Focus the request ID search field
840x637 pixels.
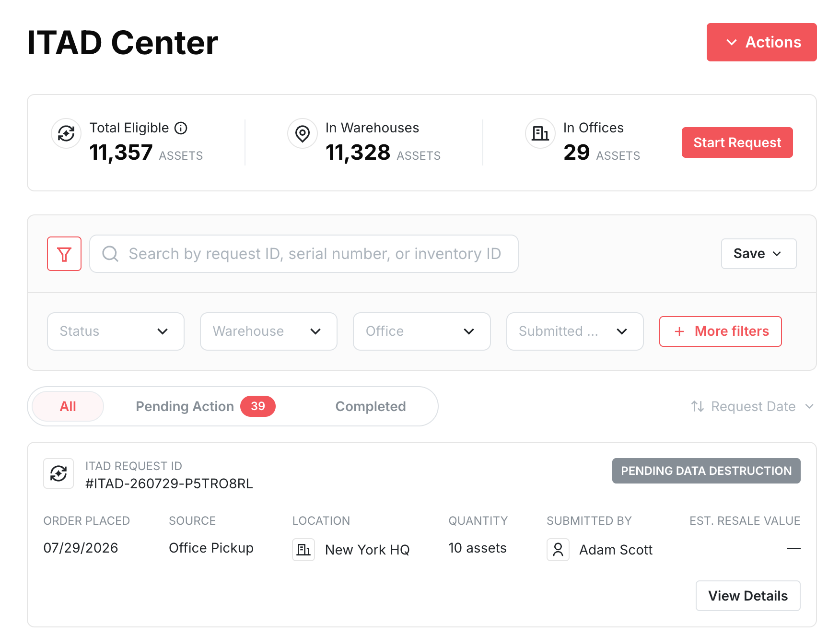point(303,254)
